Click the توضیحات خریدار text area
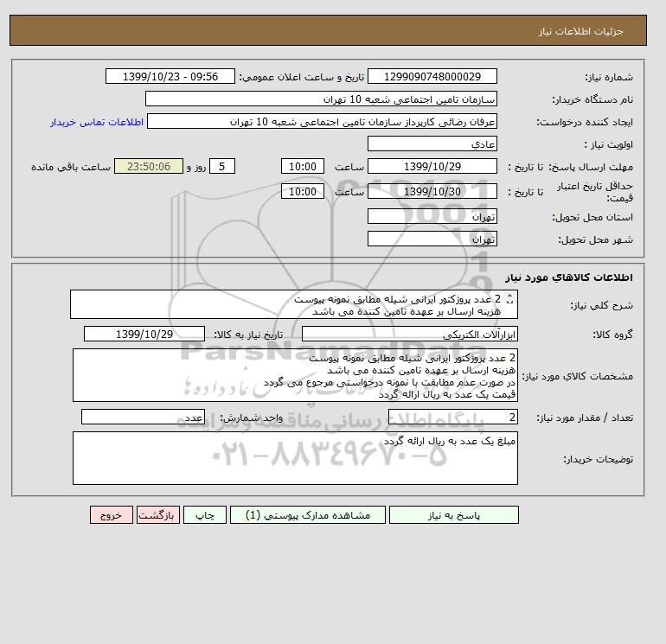This screenshot has width=666, height=644. pyautogui.click(x=295, y=458)
